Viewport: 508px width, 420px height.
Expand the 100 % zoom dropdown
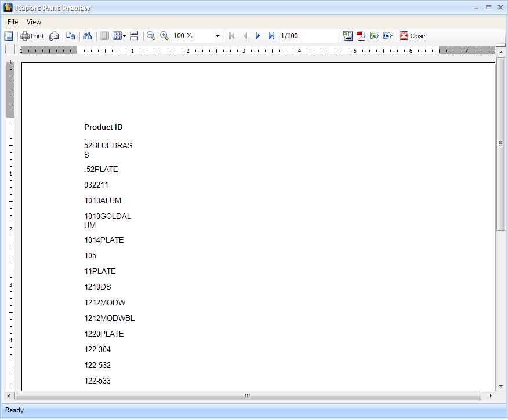tap(217, 36)
